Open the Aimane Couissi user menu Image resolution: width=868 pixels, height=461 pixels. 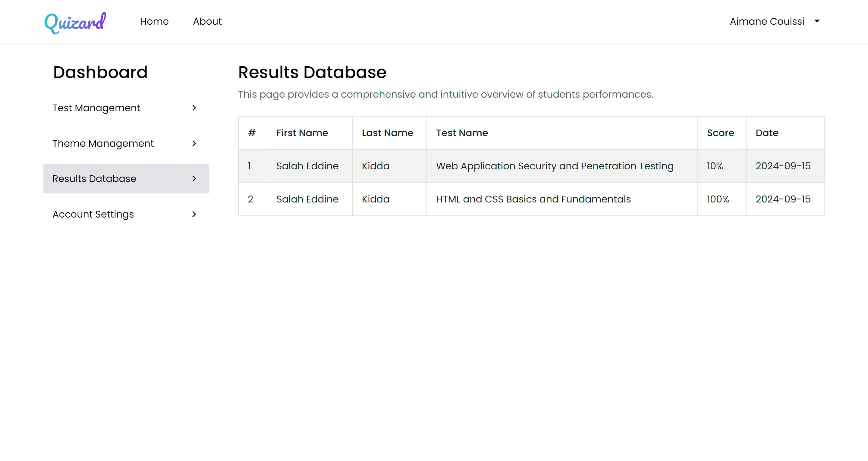tap(775, 22)
